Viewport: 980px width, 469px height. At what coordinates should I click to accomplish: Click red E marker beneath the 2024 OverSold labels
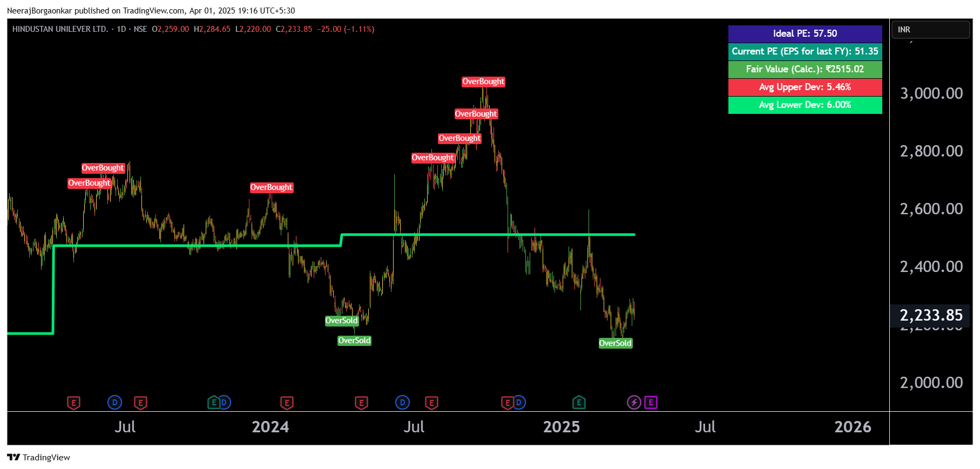click(361, 403)
